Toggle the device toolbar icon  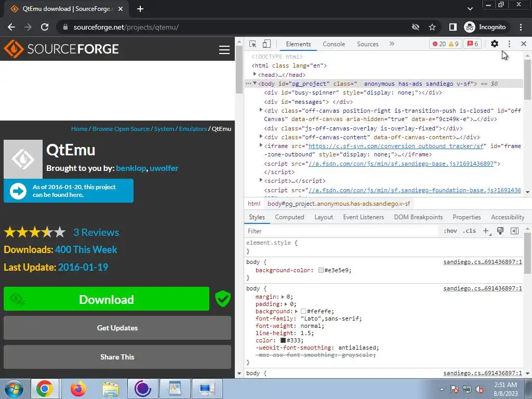(267, 44)
